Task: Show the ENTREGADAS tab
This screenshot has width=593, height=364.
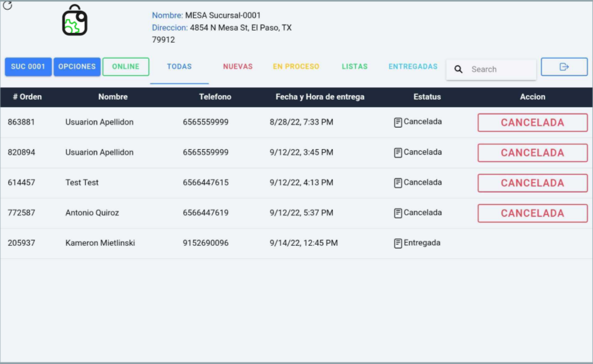Action: pos(413,67)
